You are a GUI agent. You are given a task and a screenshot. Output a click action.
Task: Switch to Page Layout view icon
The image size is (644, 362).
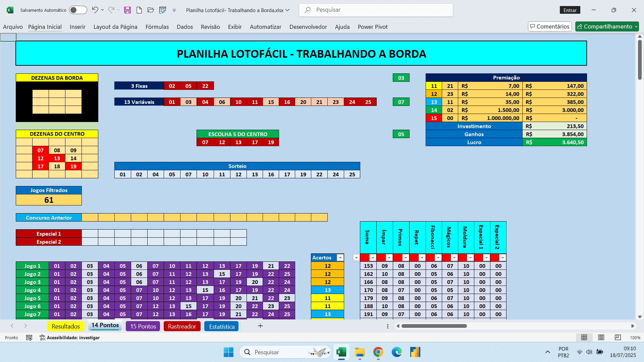point(601,338)
